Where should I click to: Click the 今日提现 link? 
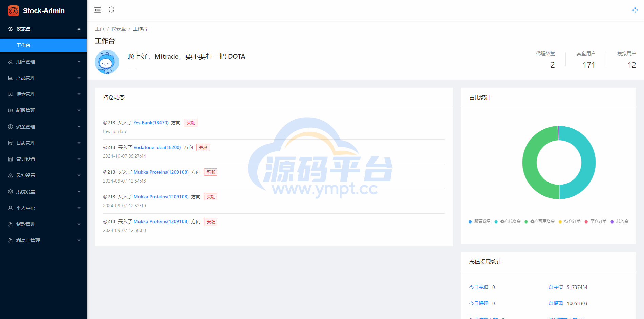(x=479, y=303)
